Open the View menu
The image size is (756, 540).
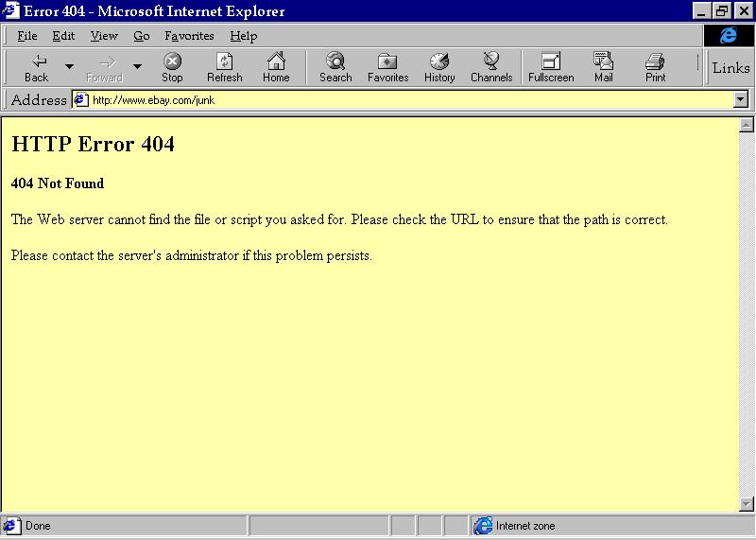pos(104,36)
